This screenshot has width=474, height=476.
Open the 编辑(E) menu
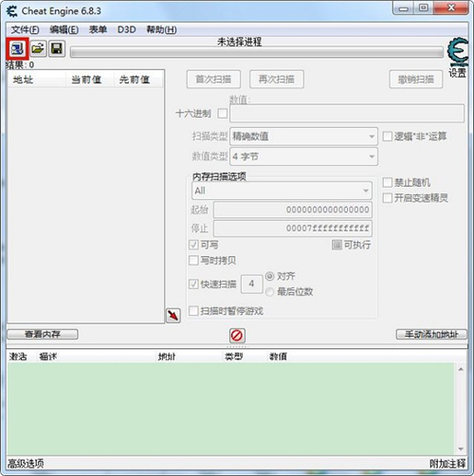[64, 29]
